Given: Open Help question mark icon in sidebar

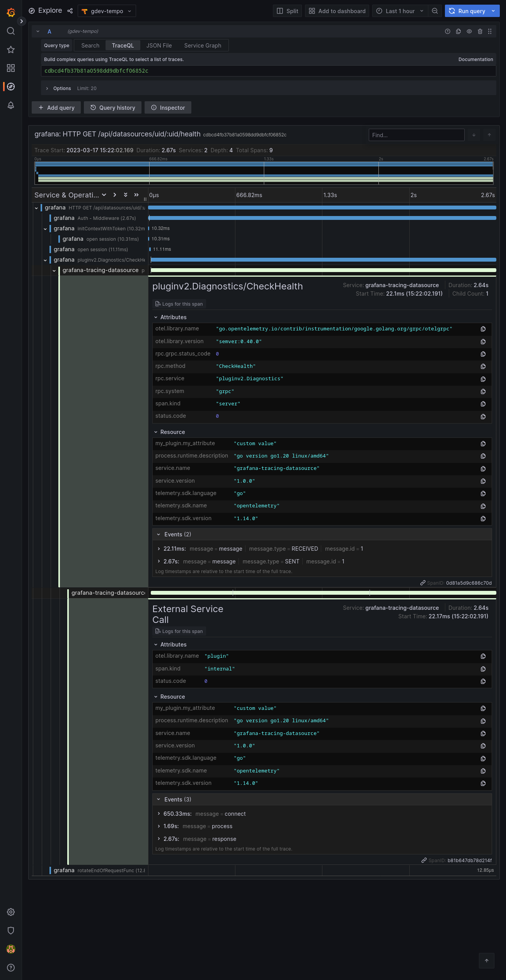Looking at the screenshot, I should tap(11, 968).
